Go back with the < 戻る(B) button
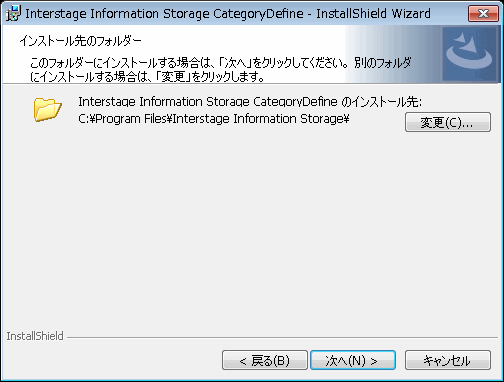Image resolution: width=504 pixels, height=382 pixels. [x=265, y=360]
